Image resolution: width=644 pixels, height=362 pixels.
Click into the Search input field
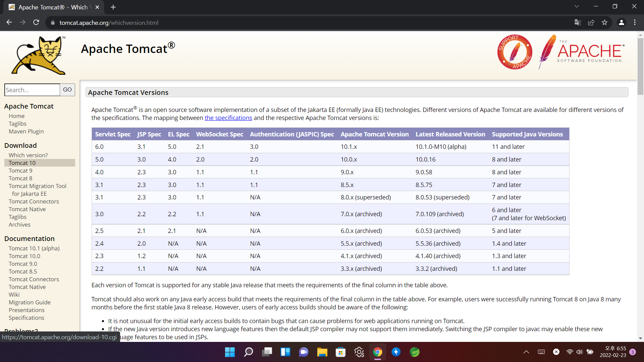[x=32, y=90]
